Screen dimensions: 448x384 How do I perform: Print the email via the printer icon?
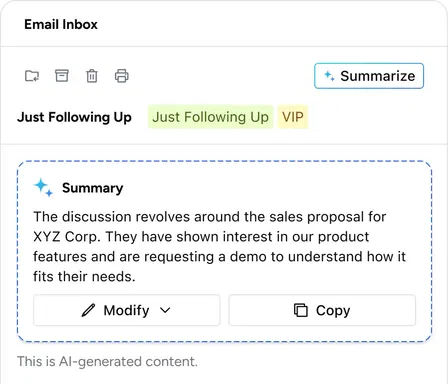[122, 76]
